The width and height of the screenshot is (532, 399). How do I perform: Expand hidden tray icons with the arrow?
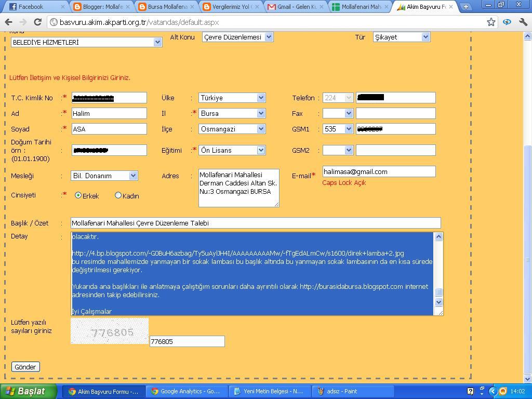(x=493, y=391)
